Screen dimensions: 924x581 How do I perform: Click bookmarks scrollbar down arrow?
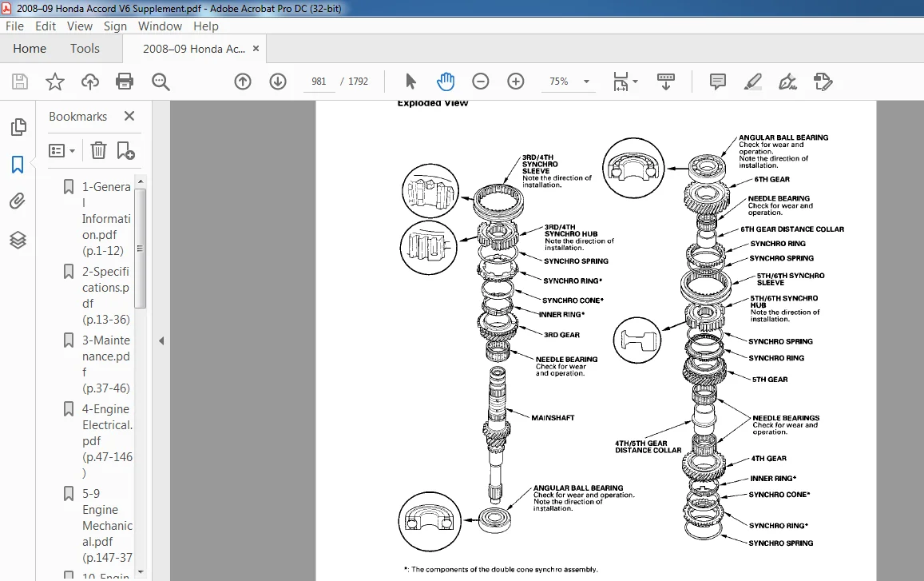point(141,571)
